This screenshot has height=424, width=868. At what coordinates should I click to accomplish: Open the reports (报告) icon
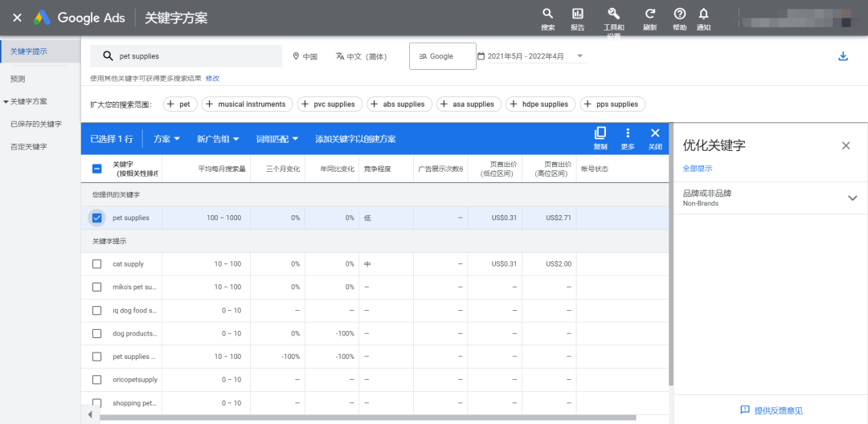click(x=577, y=18)
